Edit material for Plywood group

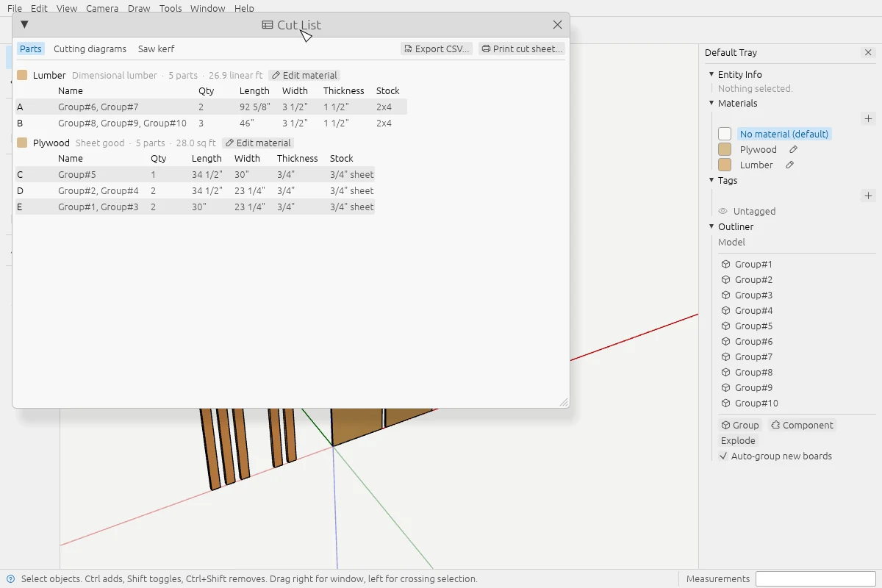[258, 143]
